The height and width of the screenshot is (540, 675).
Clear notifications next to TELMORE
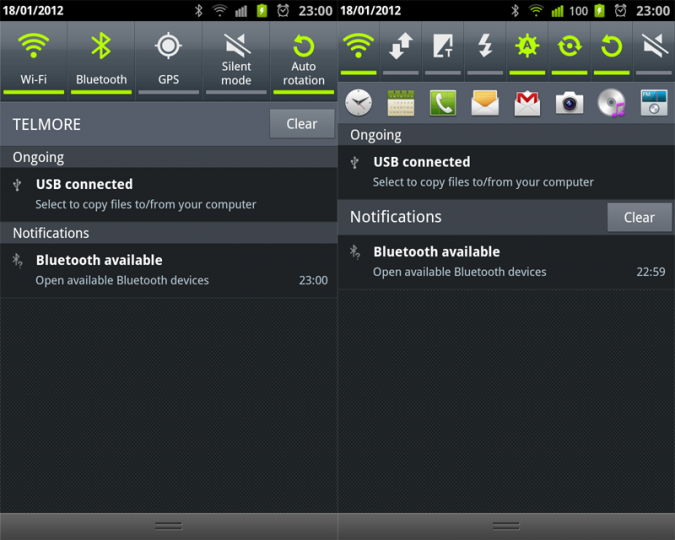click(302, 124)
